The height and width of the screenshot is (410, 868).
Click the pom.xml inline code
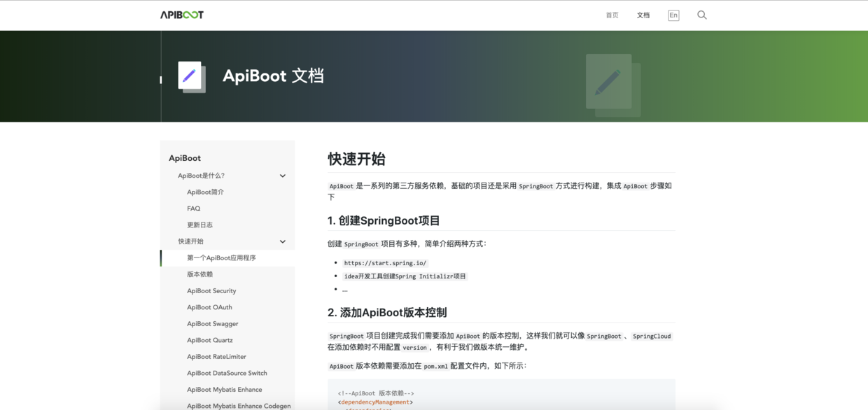(x=435, y=366)
